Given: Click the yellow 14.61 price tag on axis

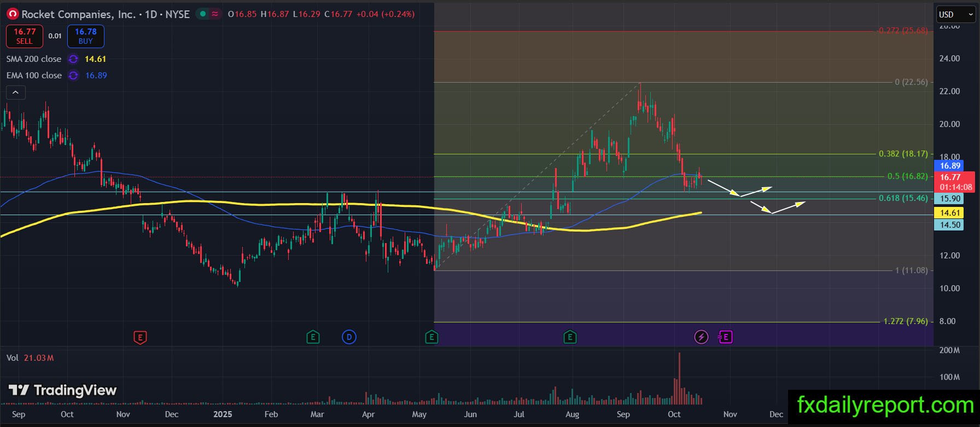Looking at the screenshot, I should point(950,213).
